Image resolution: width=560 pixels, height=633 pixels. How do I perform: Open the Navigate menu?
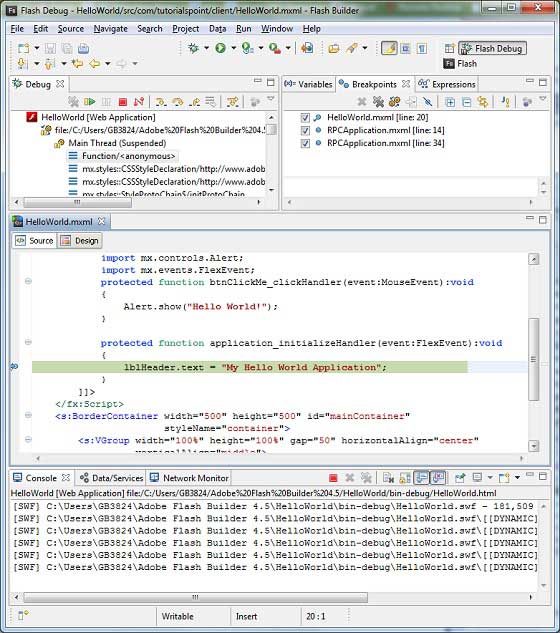point(111,29)
